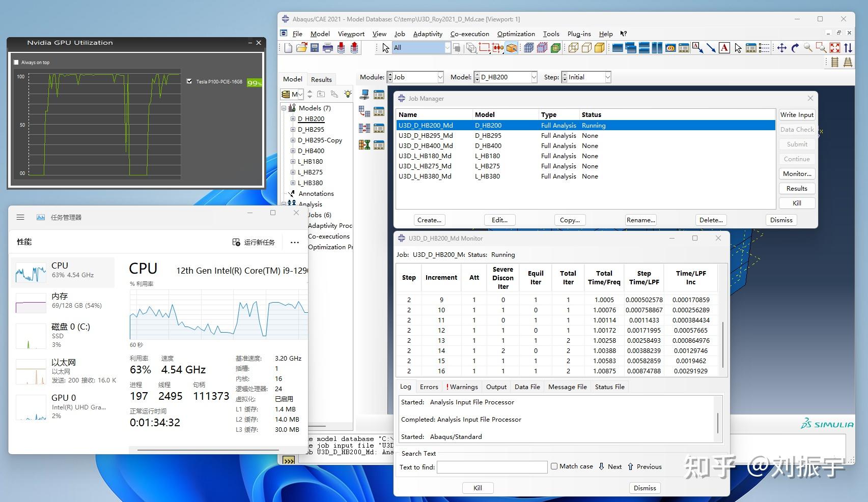The height and width of the screenshot is (502, 868).
Task: Click the Create Text annotation icon
Action: pos(724,48)
